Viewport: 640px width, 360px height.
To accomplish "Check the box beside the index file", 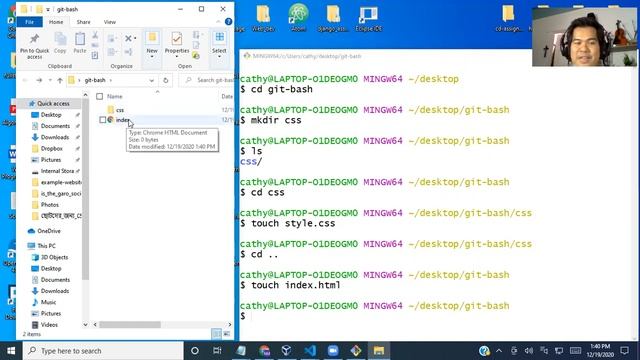I will (x=103, y=120).
